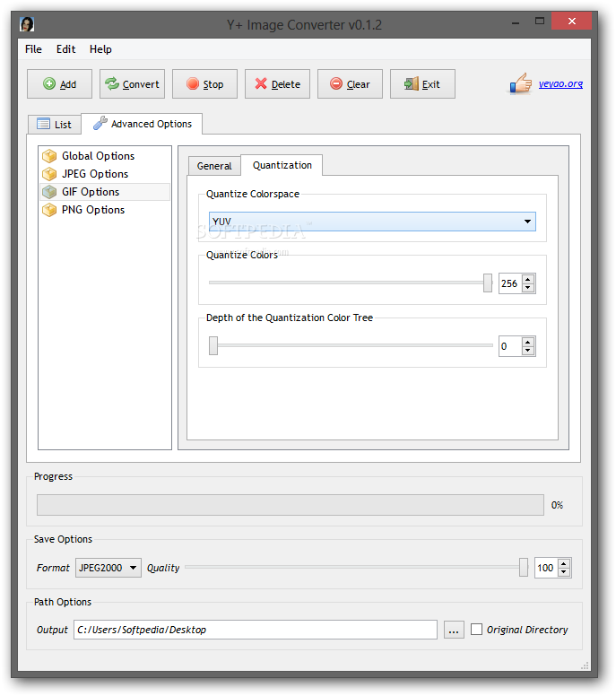Click the green plus Add icon
Viewport: 616px width, 696px height.
point(49,83)
